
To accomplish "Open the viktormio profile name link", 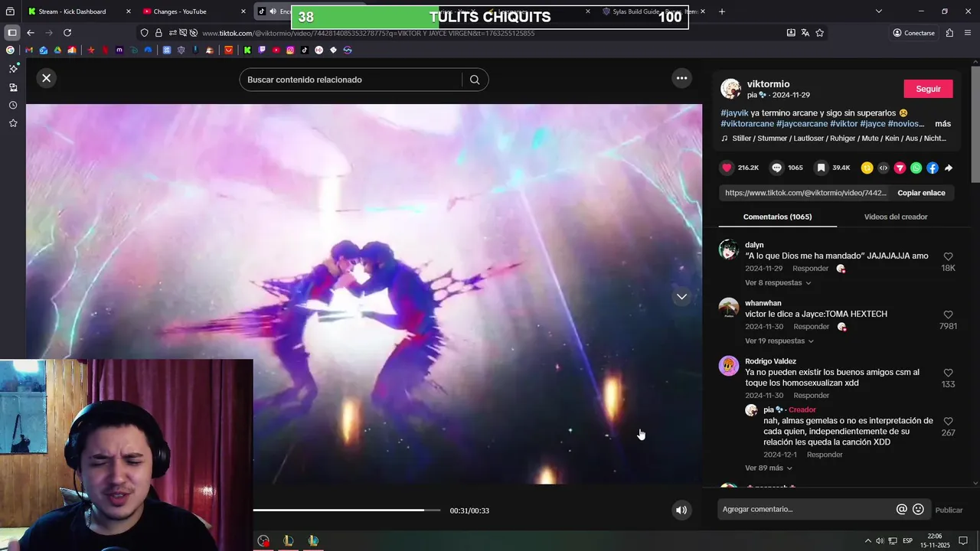I will [x=768, y=84].
